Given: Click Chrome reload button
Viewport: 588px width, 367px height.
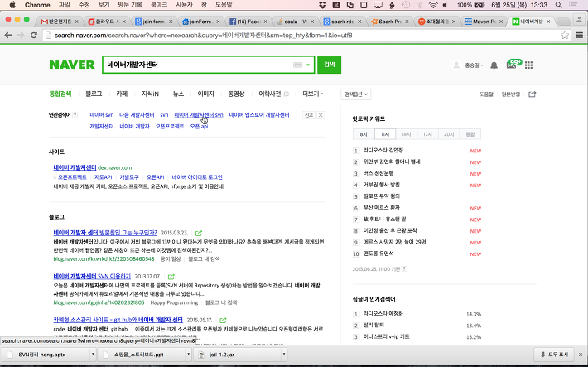Looking at the screenshot, I should point(34,36).
